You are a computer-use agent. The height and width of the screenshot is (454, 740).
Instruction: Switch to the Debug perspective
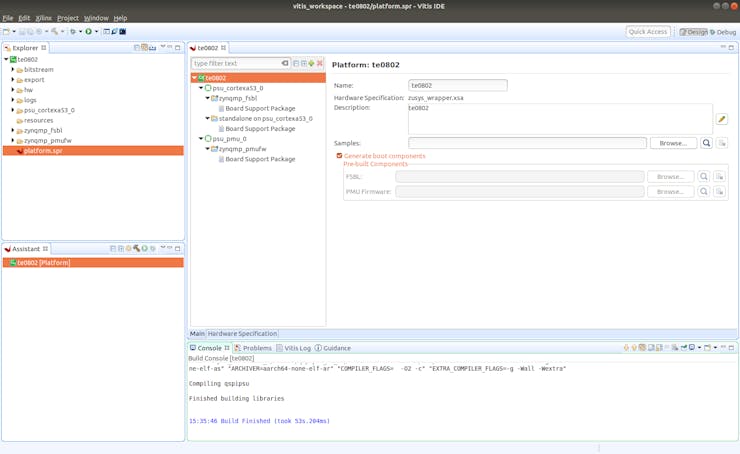[x=723, y=32]
